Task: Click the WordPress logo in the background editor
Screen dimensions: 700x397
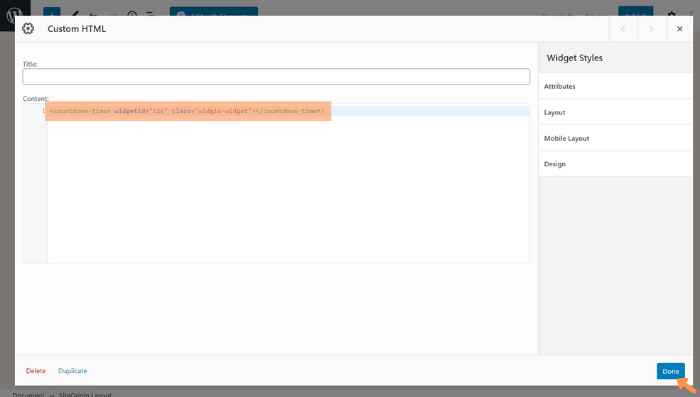Action: 15,15
